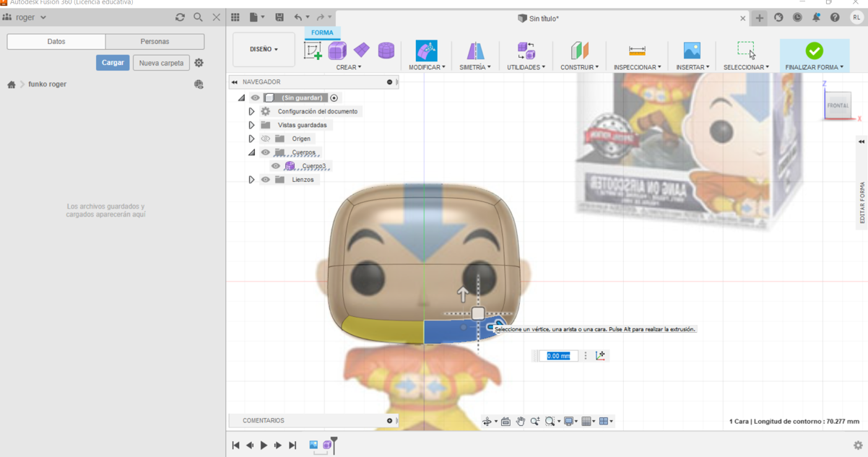868x457 pixels.
Task: Click the Look At camera icon
Action: click(505, 421)
